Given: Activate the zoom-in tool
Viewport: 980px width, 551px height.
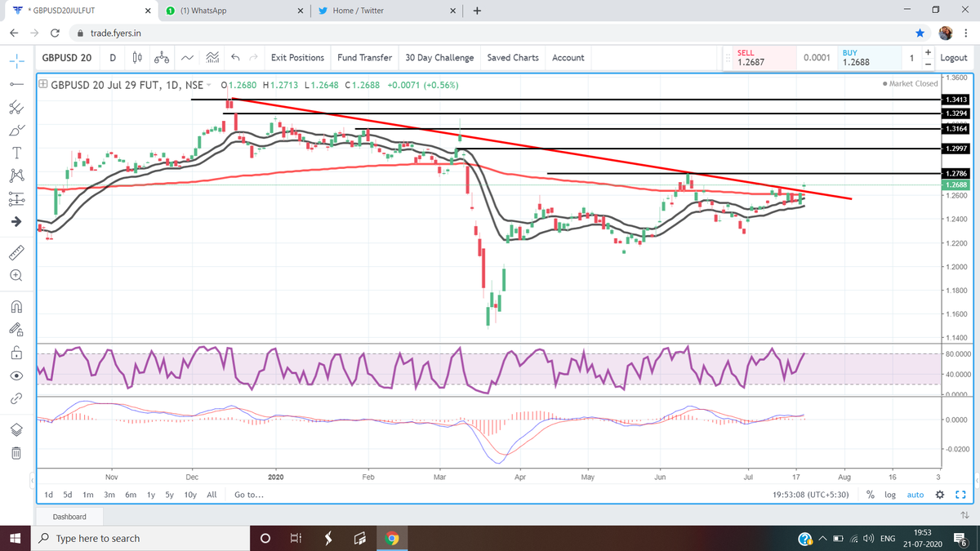Looking at the screenshot, I should (16, 276).
